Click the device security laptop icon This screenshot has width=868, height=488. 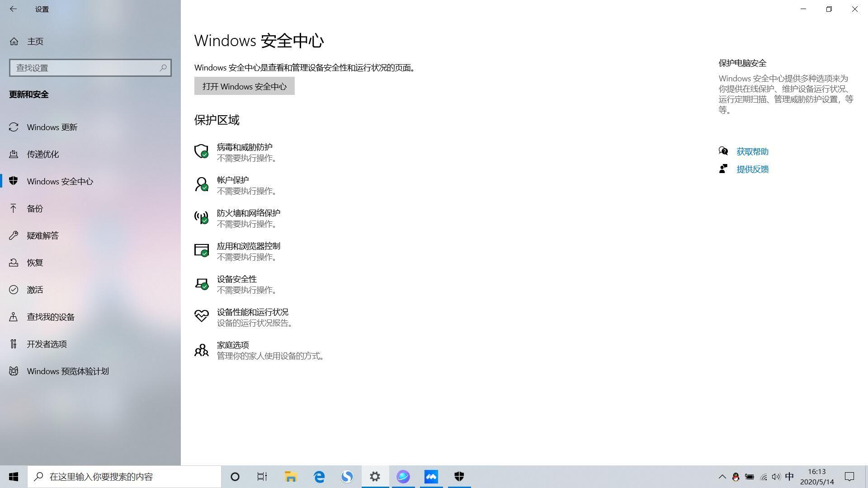pyautogui.click(x=201, y=283)
